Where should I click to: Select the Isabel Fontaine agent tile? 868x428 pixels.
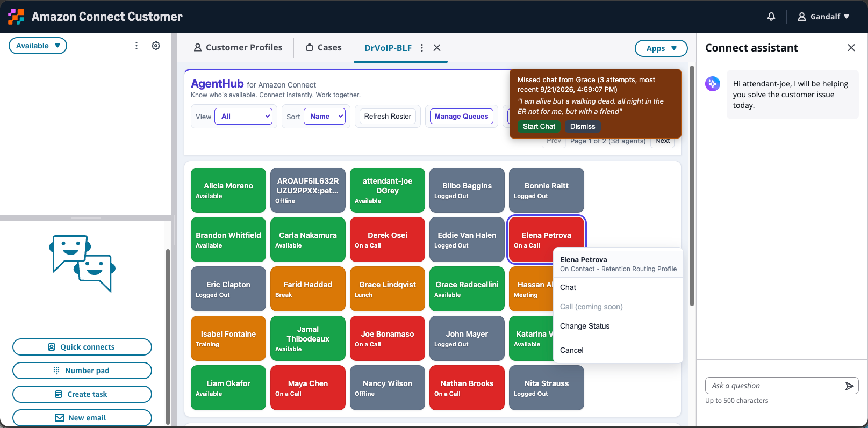click(x=228, y=338)
